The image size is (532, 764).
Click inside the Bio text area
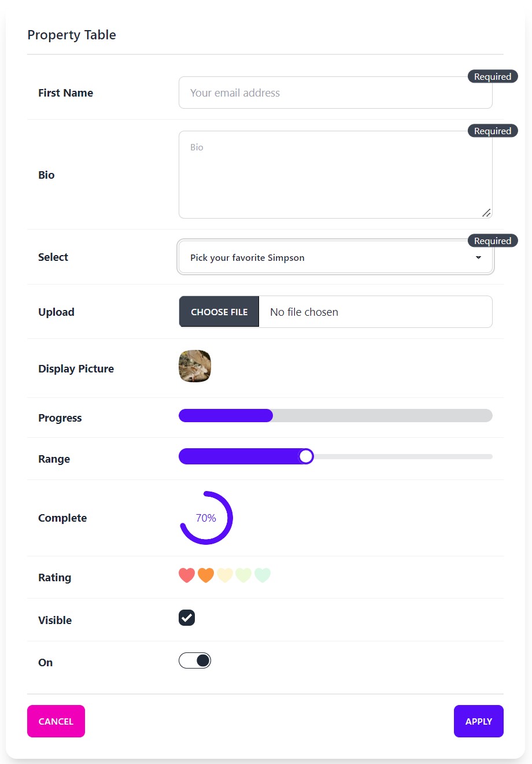click(335, 175)
